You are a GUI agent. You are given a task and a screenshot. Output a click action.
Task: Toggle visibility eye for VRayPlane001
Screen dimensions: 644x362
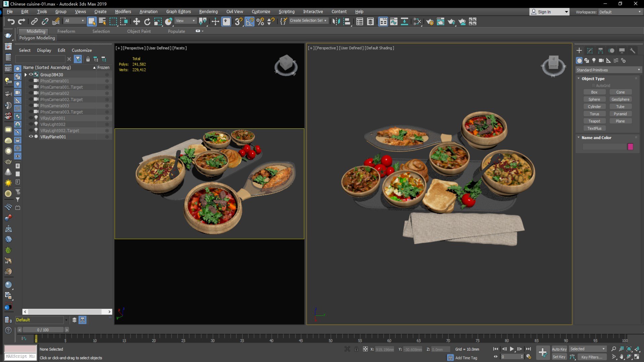(x=31, y=137)
